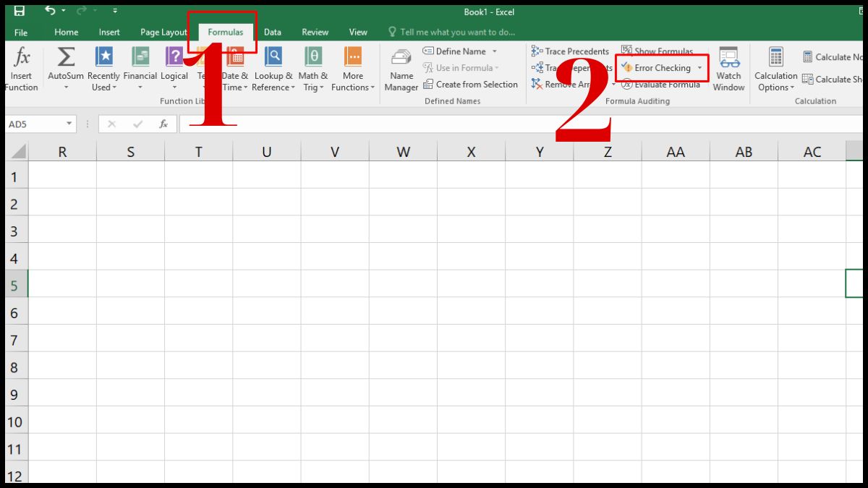Click Create from Selection

tap(470, 85)
